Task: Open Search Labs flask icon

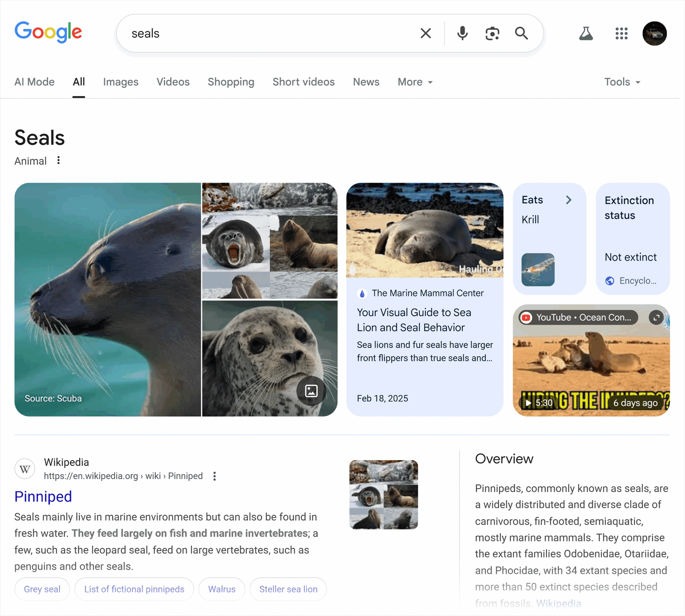Action: coord(586,33)
